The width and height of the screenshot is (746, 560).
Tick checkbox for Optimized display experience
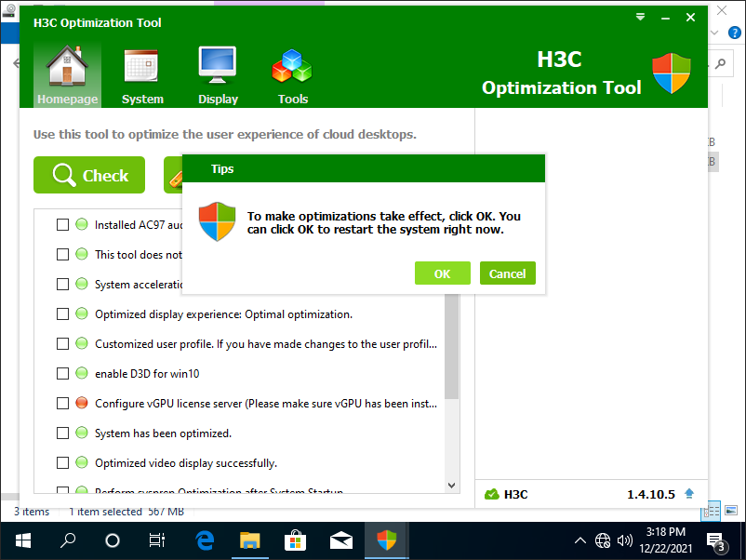pyautogui.click(x=63, y=314)
